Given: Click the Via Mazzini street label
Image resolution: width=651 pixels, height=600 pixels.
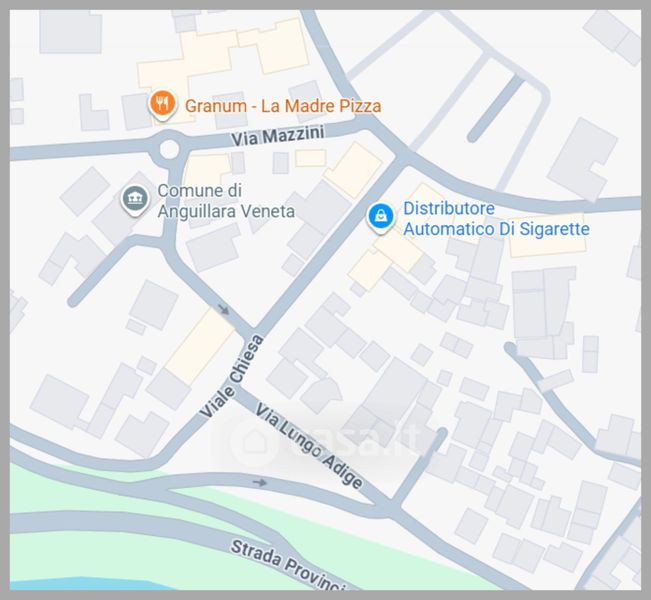Looking at the screenshot, I should (278, 136).
